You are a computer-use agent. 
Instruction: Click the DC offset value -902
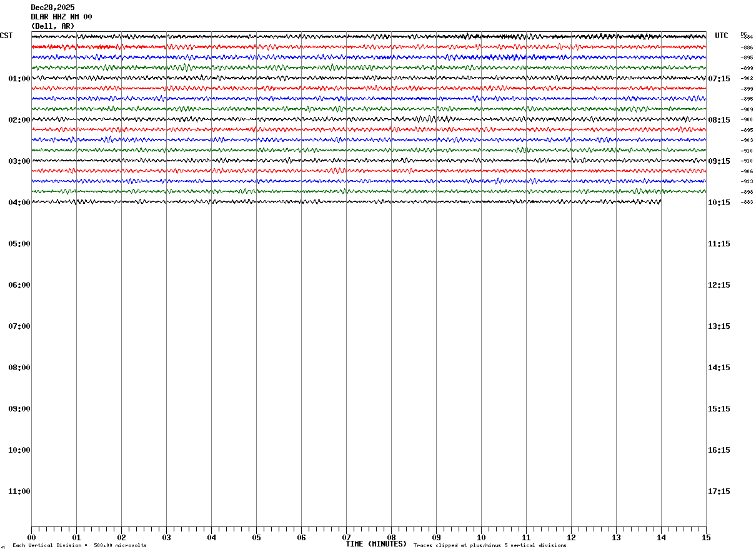pyautogui.click(x=747, y=78)
